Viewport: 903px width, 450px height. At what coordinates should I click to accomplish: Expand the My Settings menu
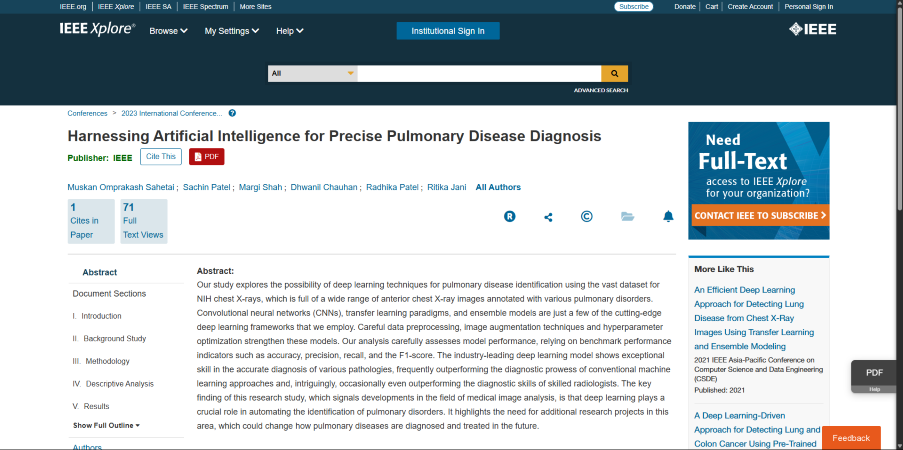pos(232,31)
